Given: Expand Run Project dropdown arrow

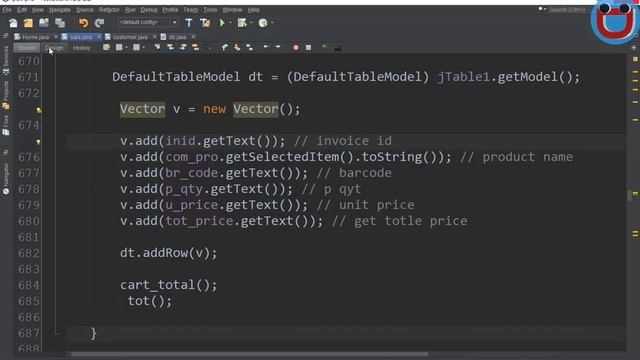Looking at the screenshot, I should tap(231, 23).
